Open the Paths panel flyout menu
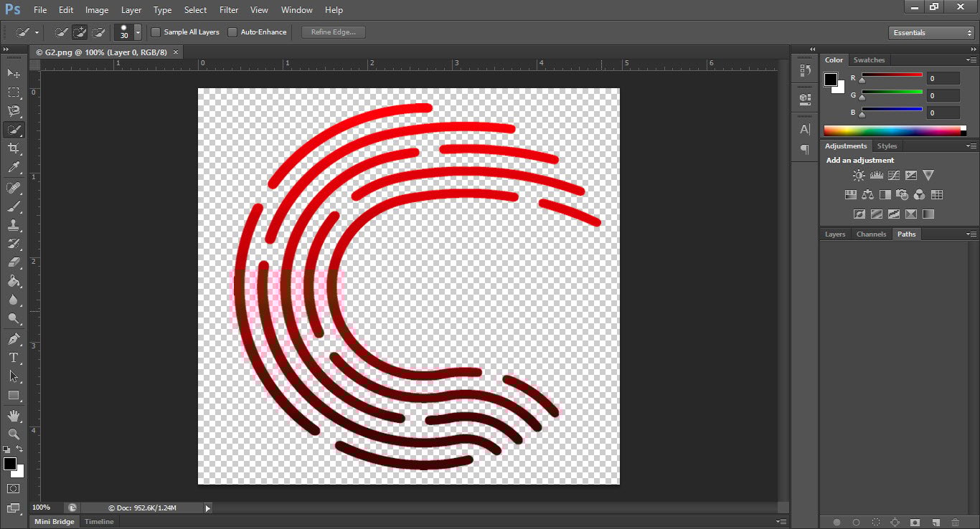 point(971,234)
